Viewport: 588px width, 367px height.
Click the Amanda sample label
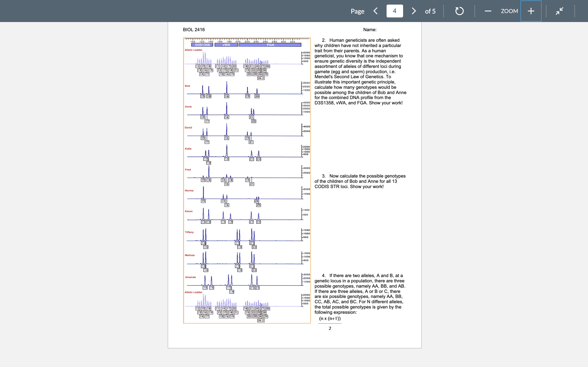pos(190,277)
